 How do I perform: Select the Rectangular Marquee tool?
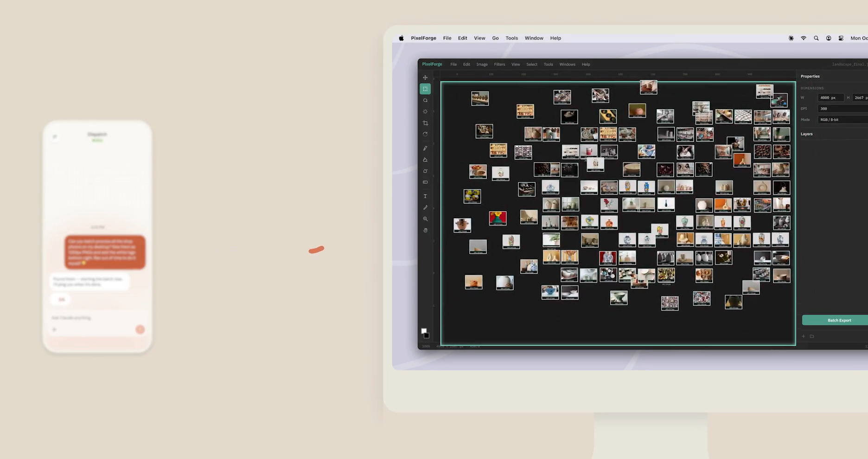(x=425, y=89)
